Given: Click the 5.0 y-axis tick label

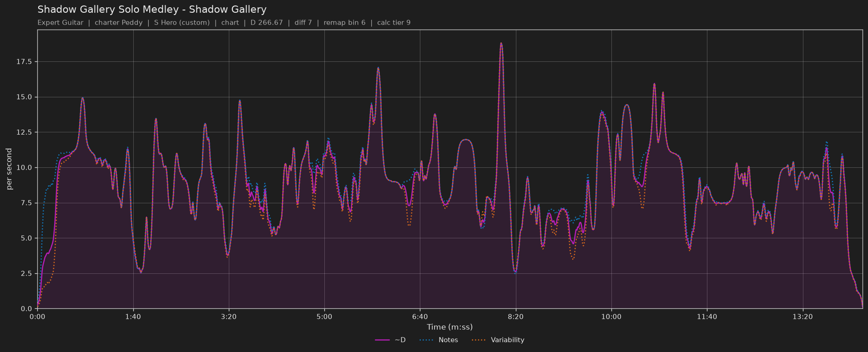Looking at the screenshot, I should tap(26, 238).
